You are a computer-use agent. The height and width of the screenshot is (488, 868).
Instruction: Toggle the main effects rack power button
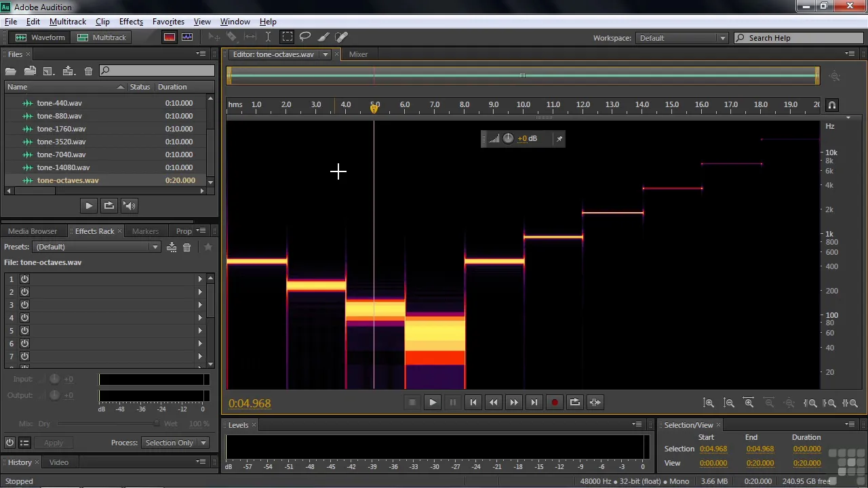9,443
